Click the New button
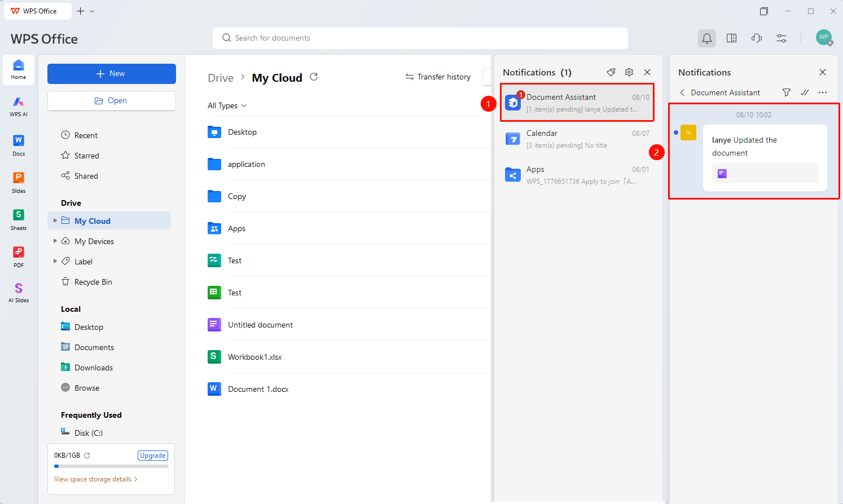 click(x=112, y=74)
